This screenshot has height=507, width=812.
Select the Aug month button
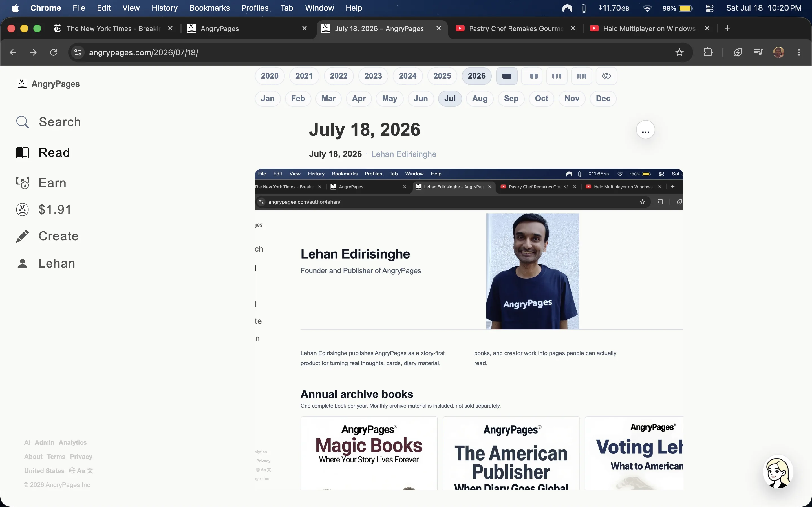(x=480, y=99)
